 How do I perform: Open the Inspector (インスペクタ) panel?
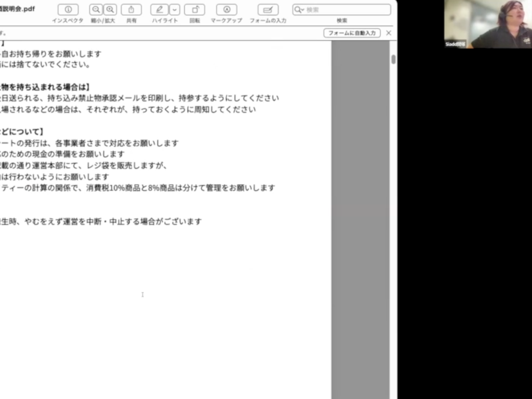click(x=68, y=10)
